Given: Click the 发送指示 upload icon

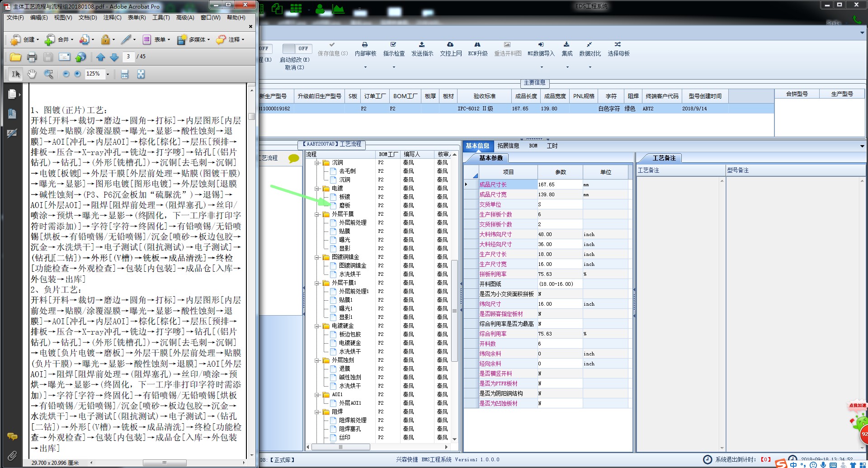Looking at the screenshot, I should point(422,45).
